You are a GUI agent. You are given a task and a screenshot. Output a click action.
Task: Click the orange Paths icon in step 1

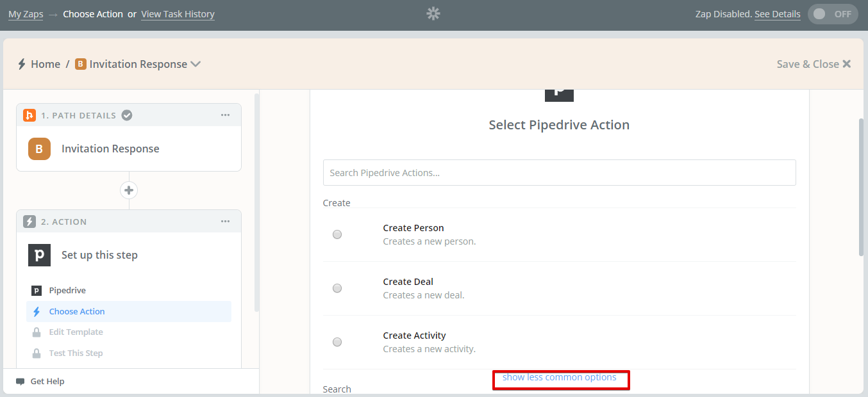pyautogui.click(x=29, y=115)
